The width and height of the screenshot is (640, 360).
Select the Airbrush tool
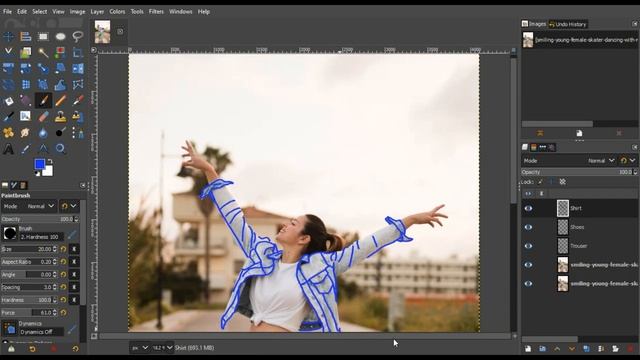coord(78,100)
